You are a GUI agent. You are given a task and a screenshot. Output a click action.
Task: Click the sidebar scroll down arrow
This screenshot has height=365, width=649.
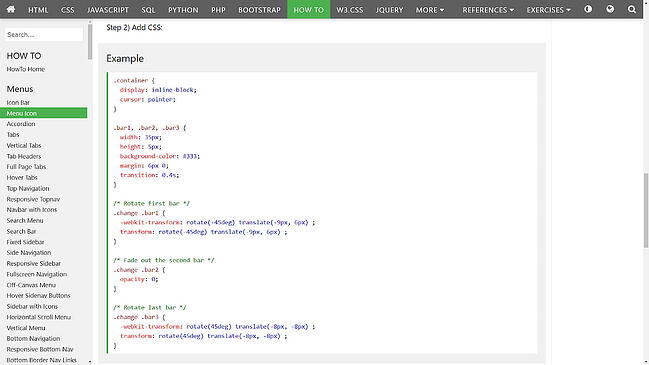pos(90,362)
